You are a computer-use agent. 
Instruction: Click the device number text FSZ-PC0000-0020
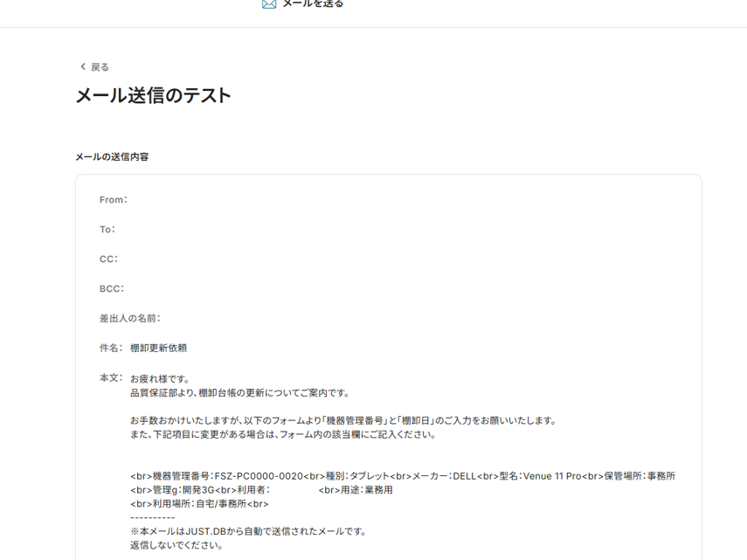tap(259, 476)
